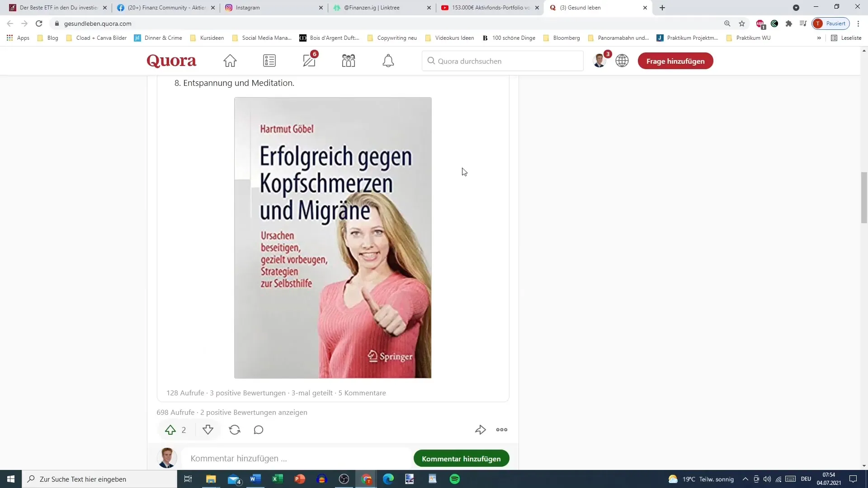Click the green Kommentar hinzufügen button
Image resolution: width=868 pixels, height=488 pixels.
[x=461, y=459]
